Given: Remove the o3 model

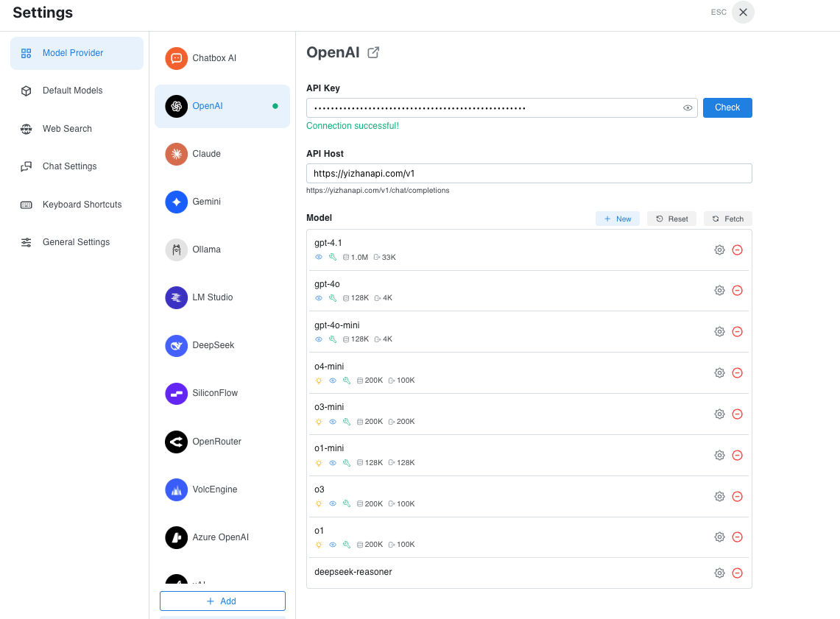Looking at the screenshot, I should point(737,496).
